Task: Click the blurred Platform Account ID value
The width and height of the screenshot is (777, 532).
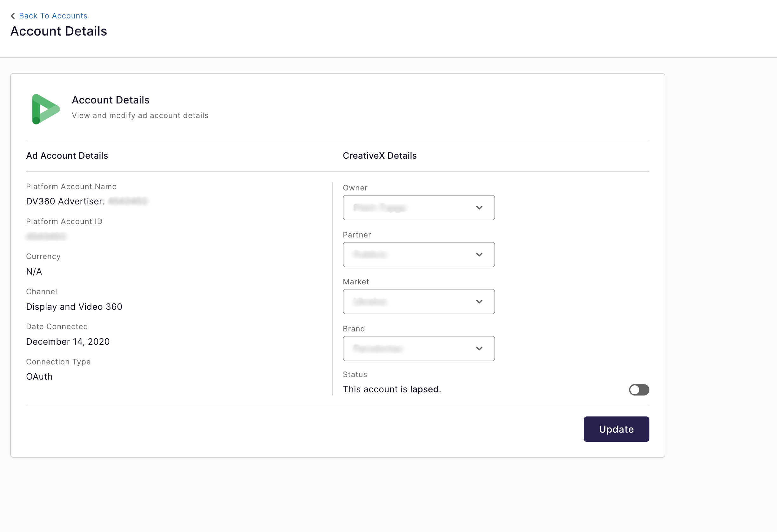Action: point(46,236)
